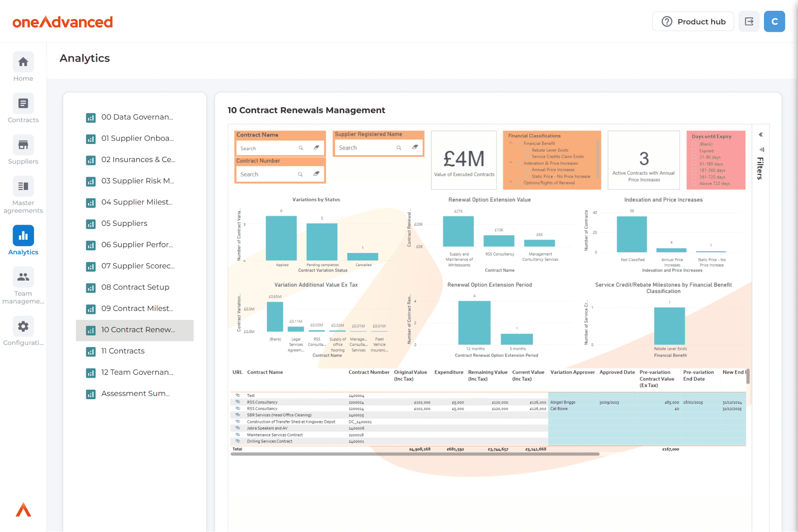
Task: Select the 08 Contract Setup report
Action: [135, 288]
